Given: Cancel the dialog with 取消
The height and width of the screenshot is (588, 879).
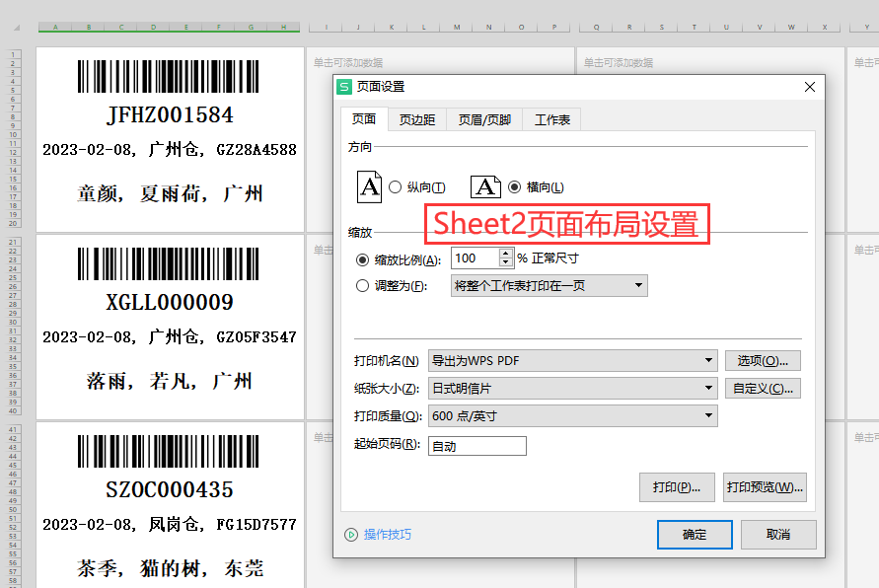Looking at the screenshot, I should (778, 534).
